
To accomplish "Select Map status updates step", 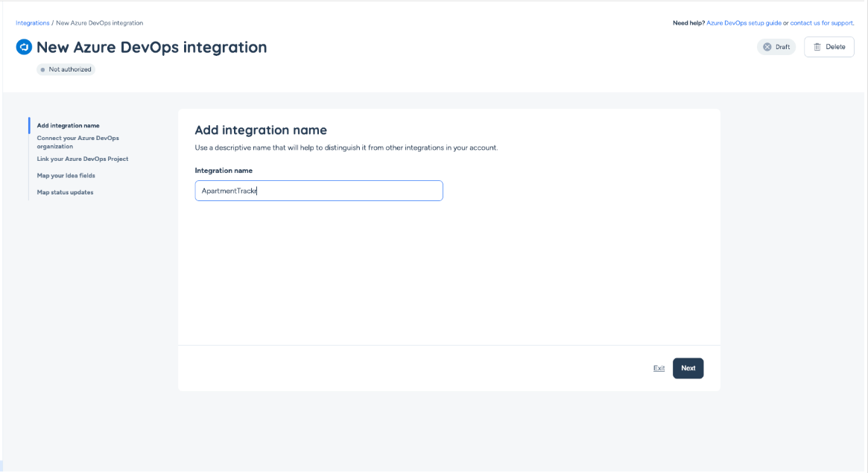I will (x=66, y=192).
